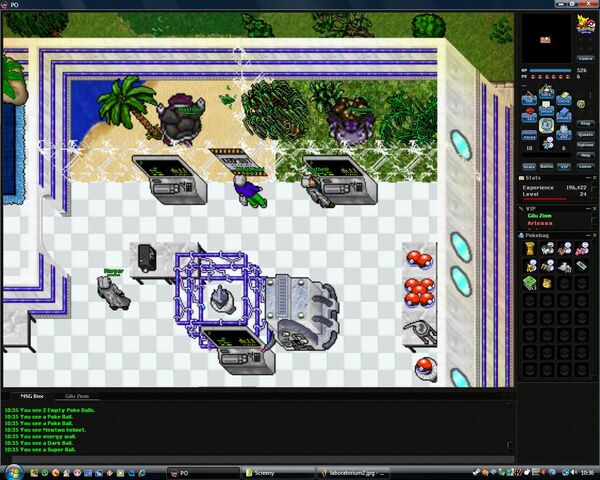
Task: Select the second Pokebag slot Pokemon
Action: point(547,249)
